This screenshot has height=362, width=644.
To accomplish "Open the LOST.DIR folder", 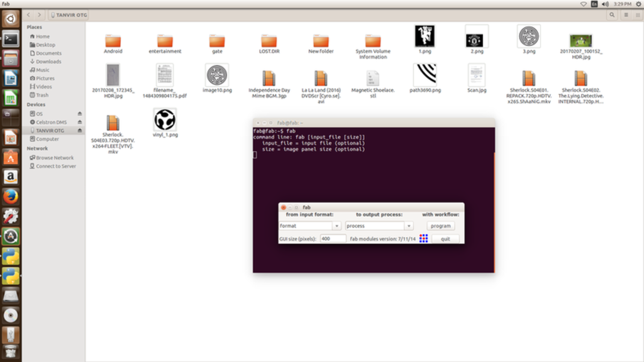I will [269, 44].
